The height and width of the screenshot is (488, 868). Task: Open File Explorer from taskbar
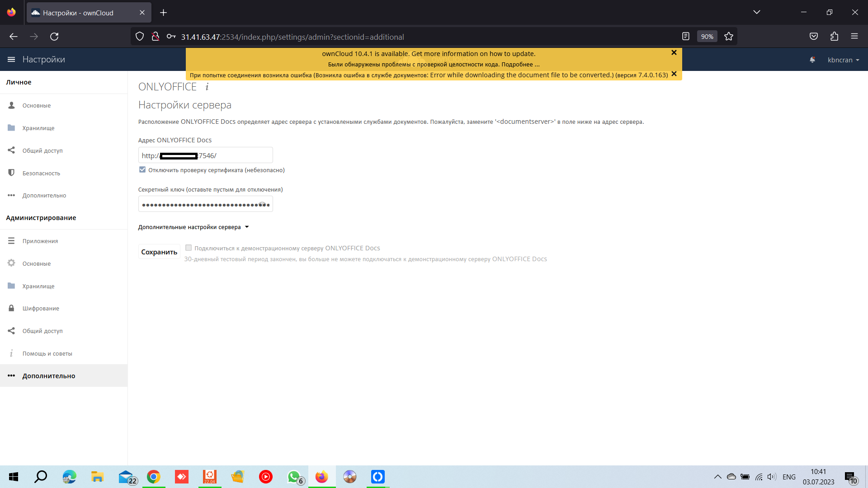97,477
